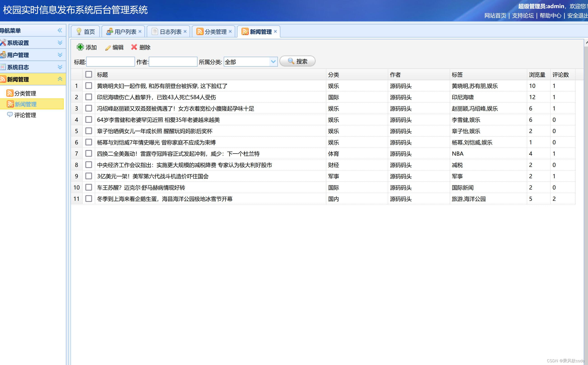Check the checkbox for row 1 黄晓明 news

[x=88, y=86]
